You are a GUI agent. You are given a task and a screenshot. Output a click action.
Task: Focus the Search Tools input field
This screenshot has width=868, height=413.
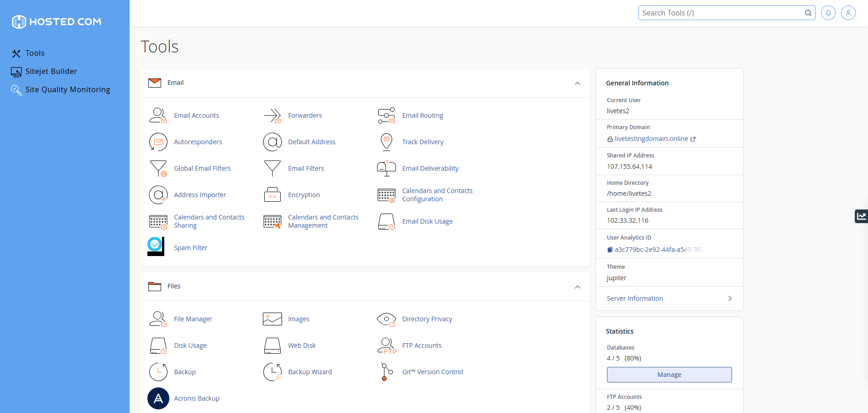[721, 13]
